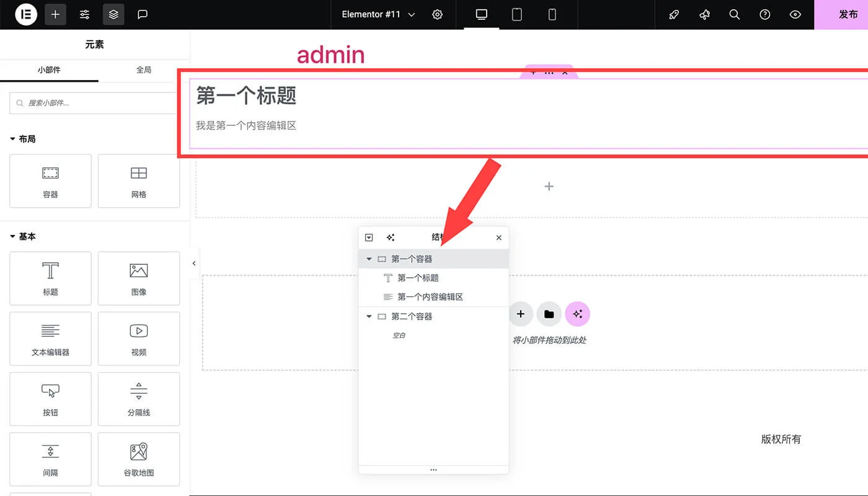
Task: Open the template library folder icon
Action: pos(549,314)
